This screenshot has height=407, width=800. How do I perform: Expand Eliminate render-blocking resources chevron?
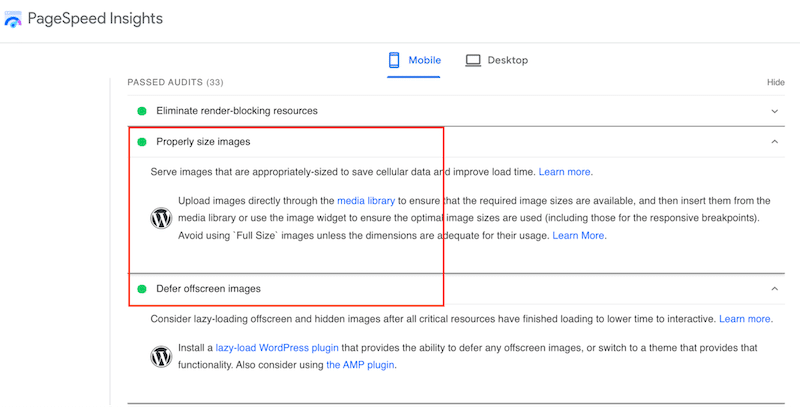(774, 111)
